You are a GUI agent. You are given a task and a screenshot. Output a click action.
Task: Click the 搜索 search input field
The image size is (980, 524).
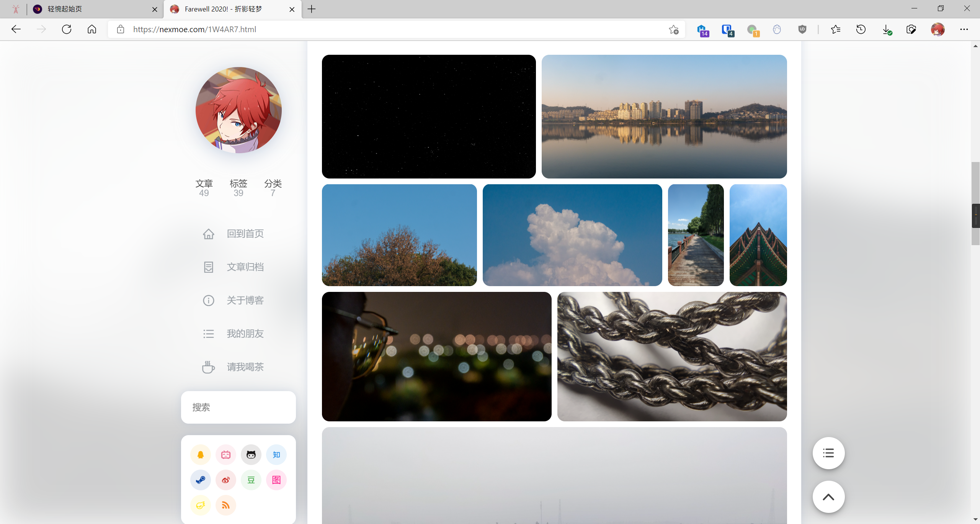(x=238, y=407)
